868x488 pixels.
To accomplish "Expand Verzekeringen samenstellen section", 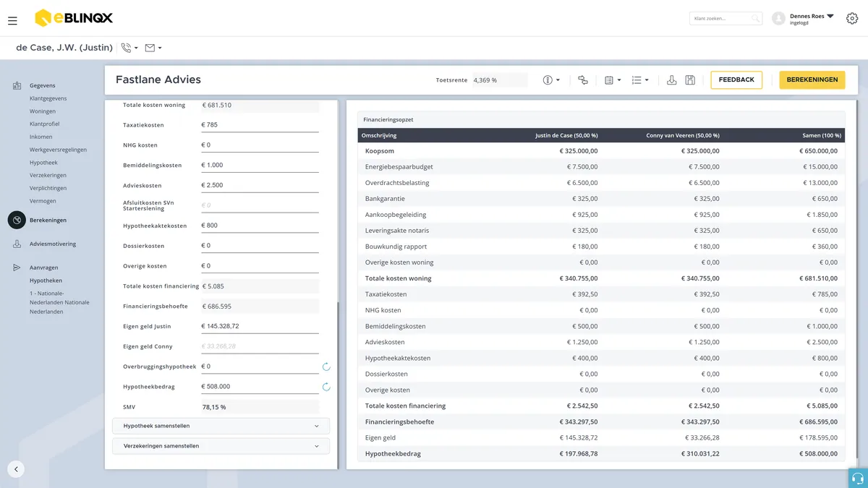I will (x=221, y=446).
